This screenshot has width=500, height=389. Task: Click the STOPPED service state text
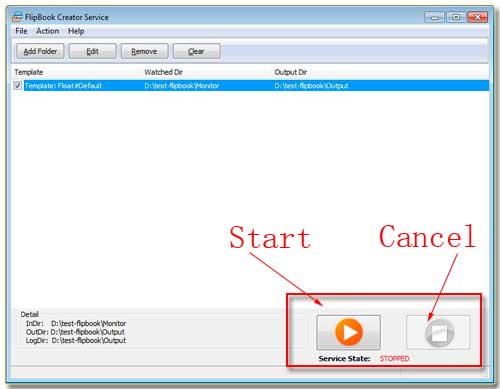394,359
